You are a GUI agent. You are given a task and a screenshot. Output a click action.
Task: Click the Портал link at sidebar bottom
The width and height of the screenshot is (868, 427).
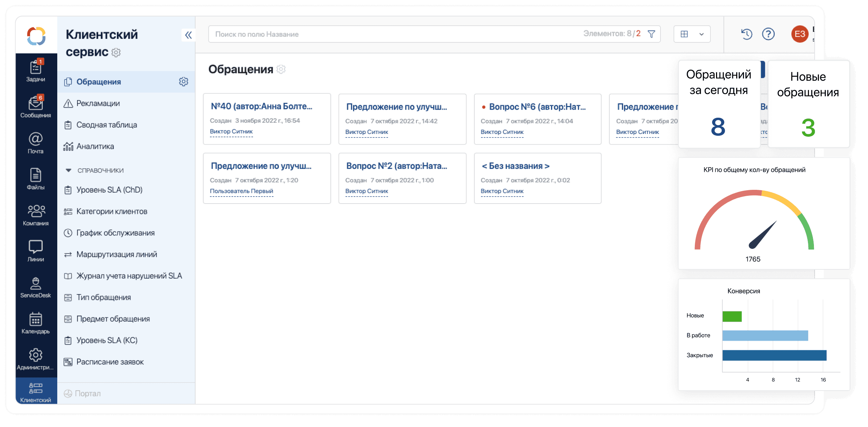click(82, 393)
